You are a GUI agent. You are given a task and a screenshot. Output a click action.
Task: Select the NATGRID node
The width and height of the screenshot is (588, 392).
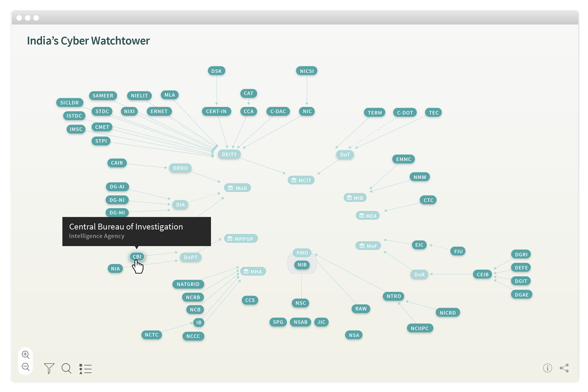[188, 284]
